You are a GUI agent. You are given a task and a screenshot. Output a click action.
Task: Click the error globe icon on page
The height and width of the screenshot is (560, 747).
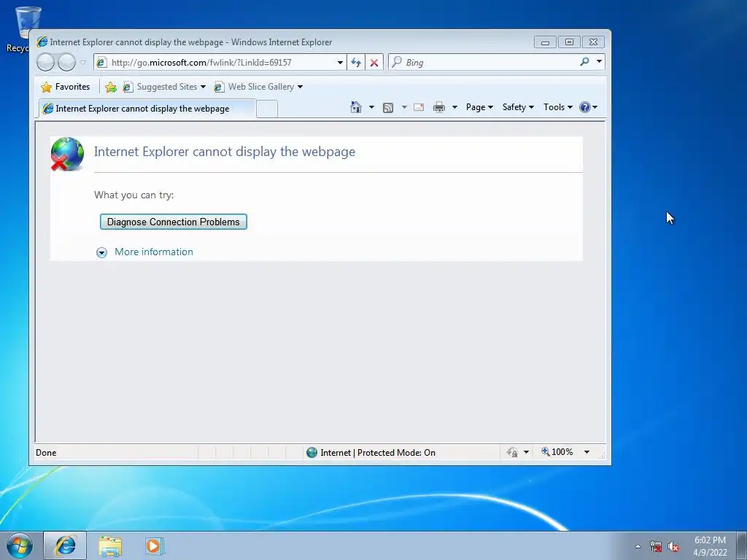tap(67, 154)
